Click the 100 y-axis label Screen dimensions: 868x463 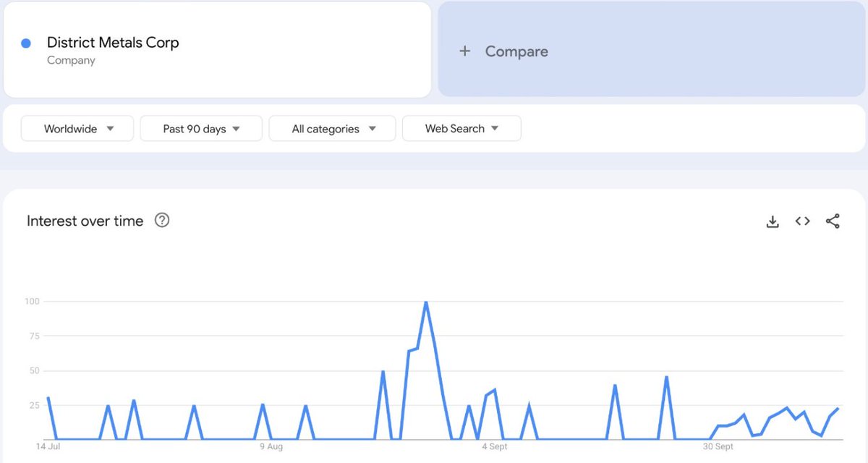click(31, 301)
